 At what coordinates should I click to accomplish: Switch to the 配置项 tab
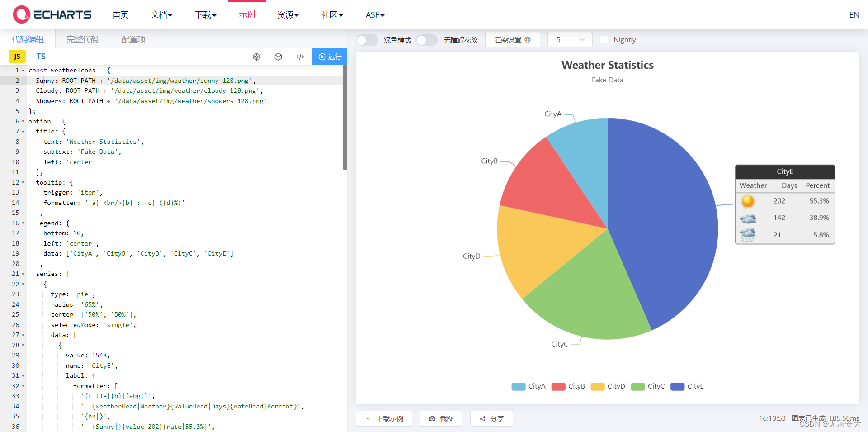click(x=133, y=39)
